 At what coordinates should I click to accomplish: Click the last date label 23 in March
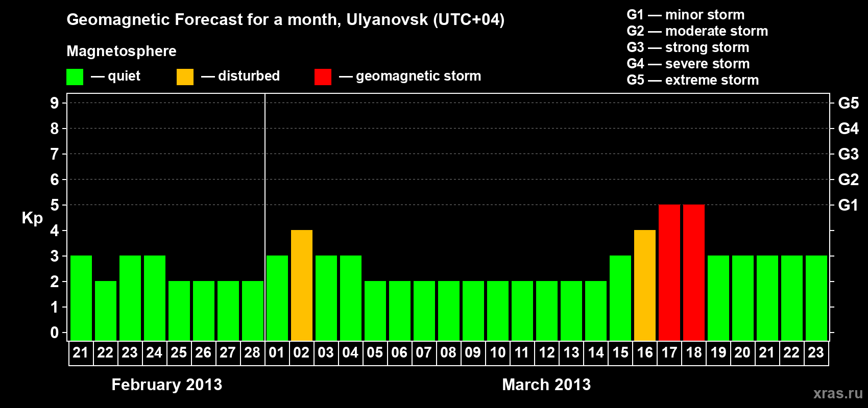[816, 353]
